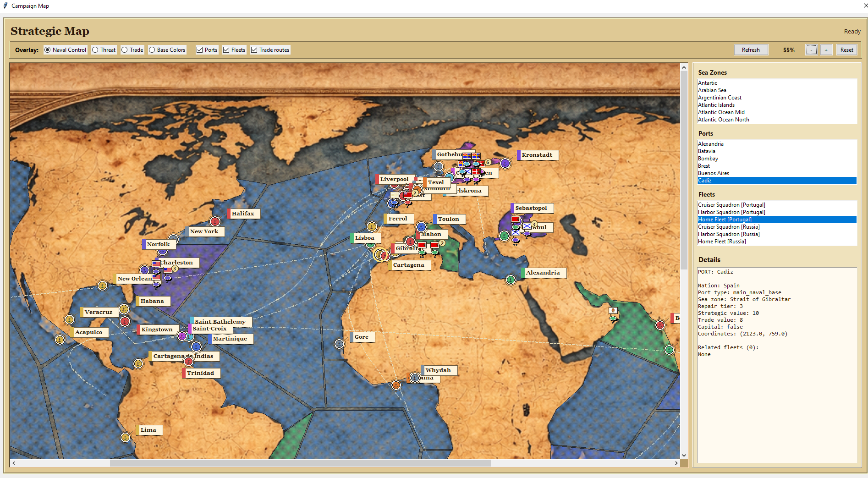Click the Trinidad port marker
This screenshot has width=868, height=478.
(x=188, y=362)
